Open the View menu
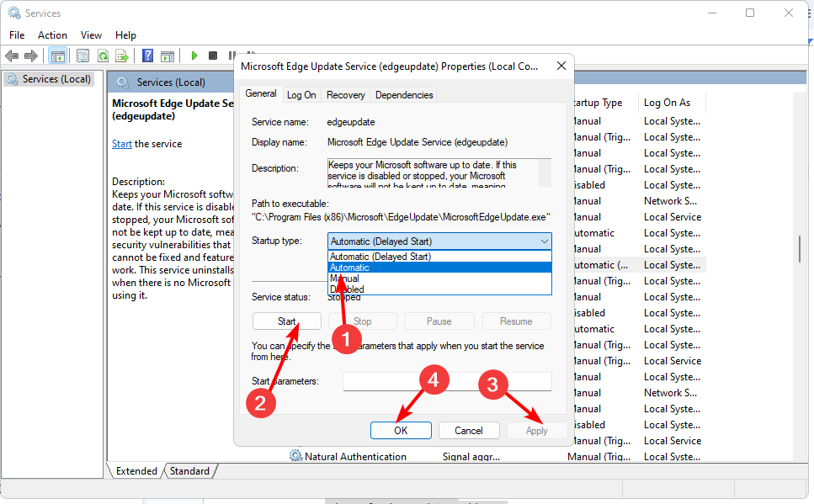This screenshot has width=814, height=504. (91, 34)
